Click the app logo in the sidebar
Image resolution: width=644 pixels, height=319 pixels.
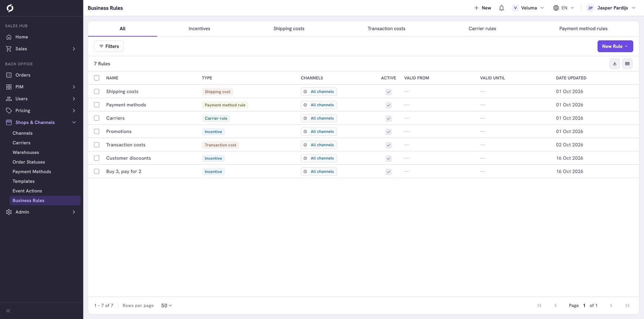pos(10,8)
